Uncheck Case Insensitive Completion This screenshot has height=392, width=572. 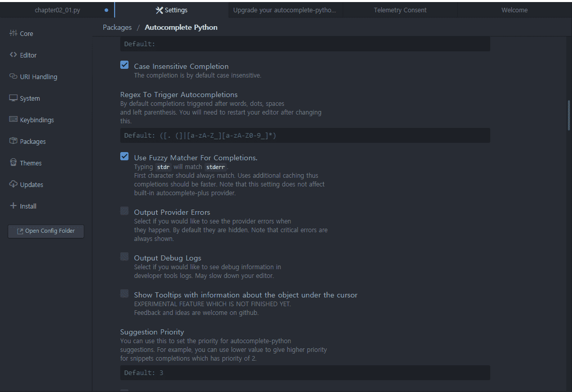point(124,65)
